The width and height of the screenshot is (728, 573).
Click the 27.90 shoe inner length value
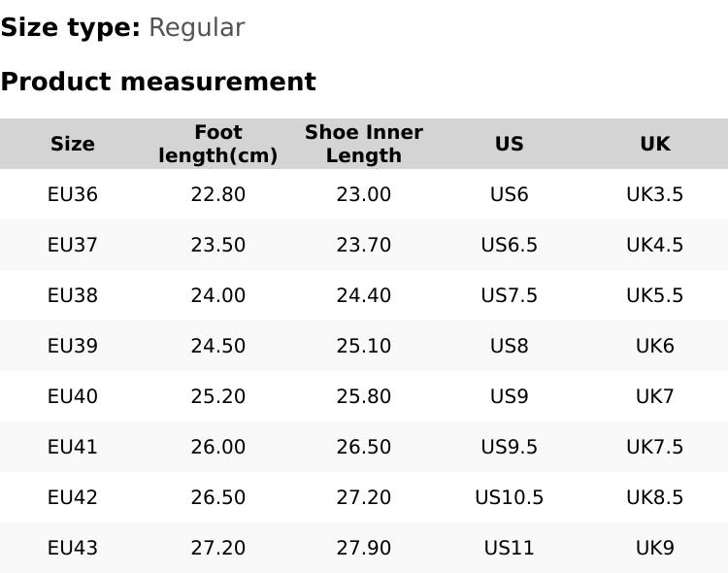click(x=364, y=548)
